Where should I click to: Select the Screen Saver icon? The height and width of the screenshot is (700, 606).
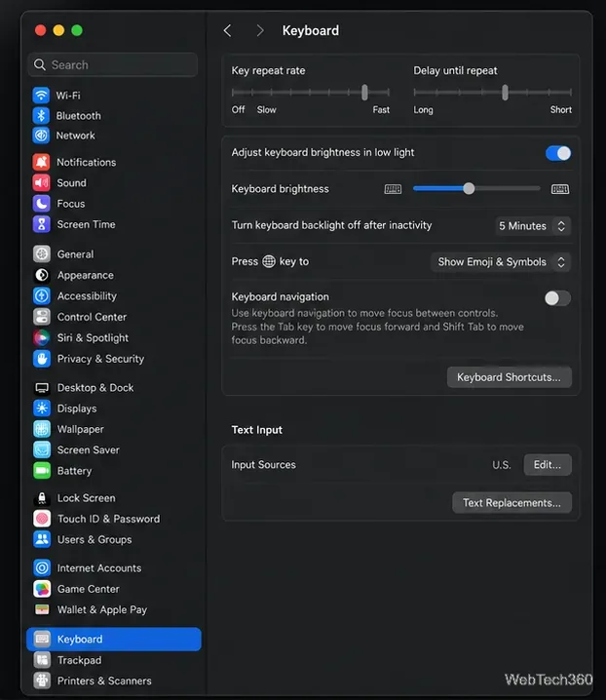[x=42, y=449]
